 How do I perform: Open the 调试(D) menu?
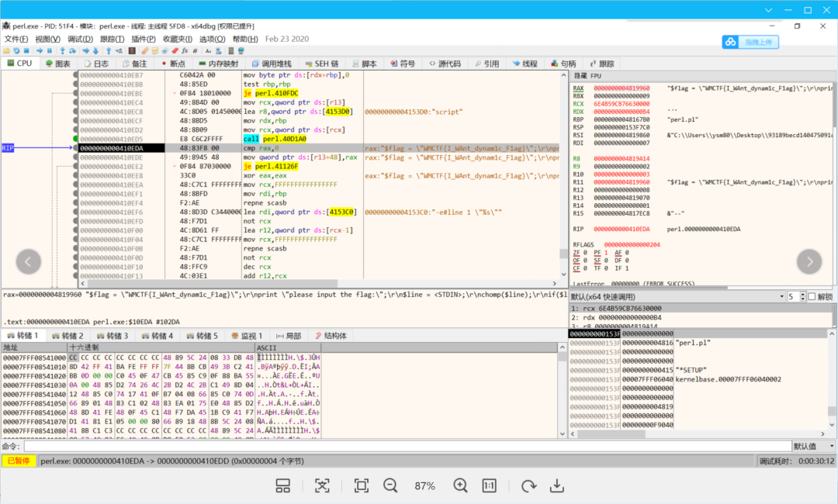[x=80, y=39]
